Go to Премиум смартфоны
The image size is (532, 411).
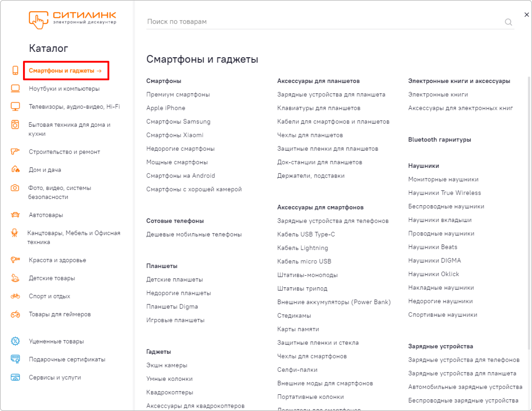click(x=178, y=94)
